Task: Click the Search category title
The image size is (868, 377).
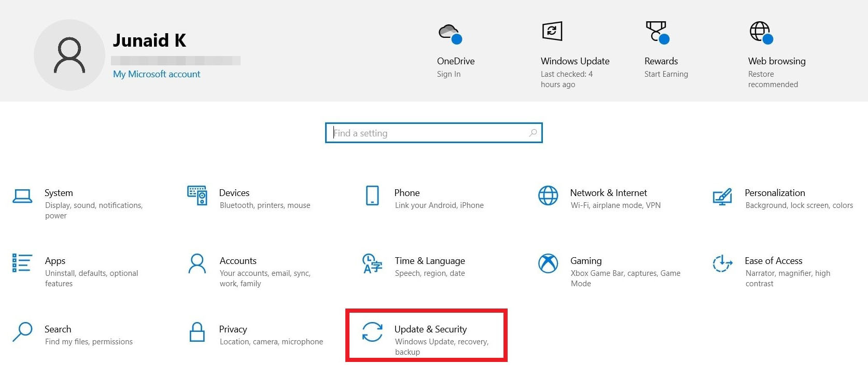Action: point(58,329)
